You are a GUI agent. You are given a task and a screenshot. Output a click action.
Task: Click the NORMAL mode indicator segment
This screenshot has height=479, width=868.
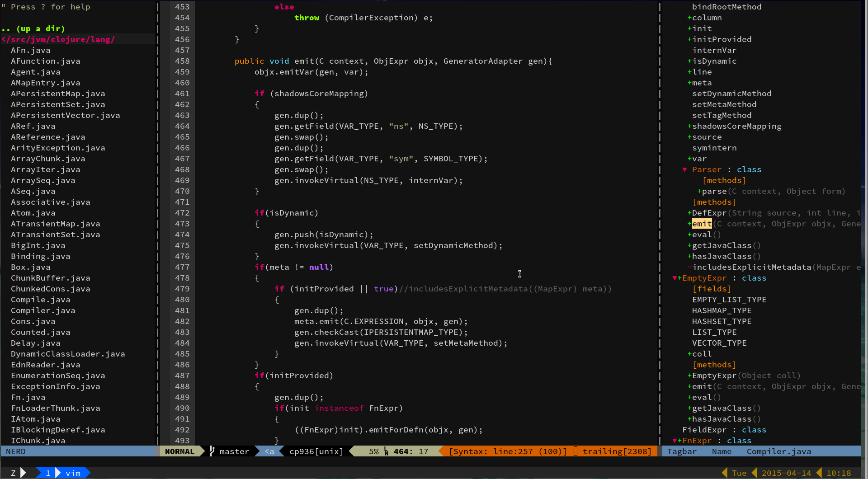point(180,451)
